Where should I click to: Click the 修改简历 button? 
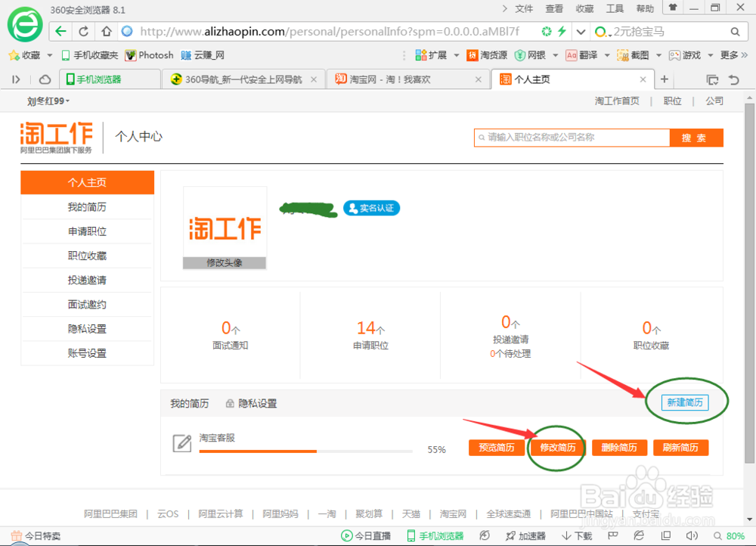click(x=558, y=448)
